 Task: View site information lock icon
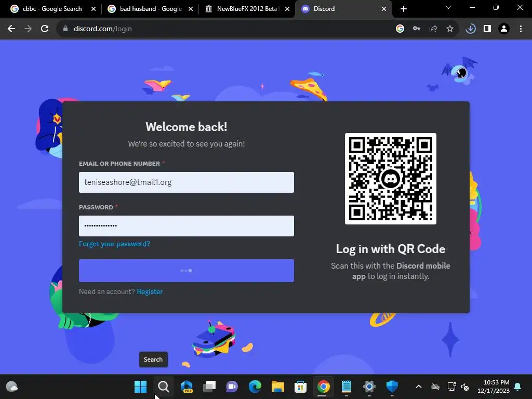65,29
